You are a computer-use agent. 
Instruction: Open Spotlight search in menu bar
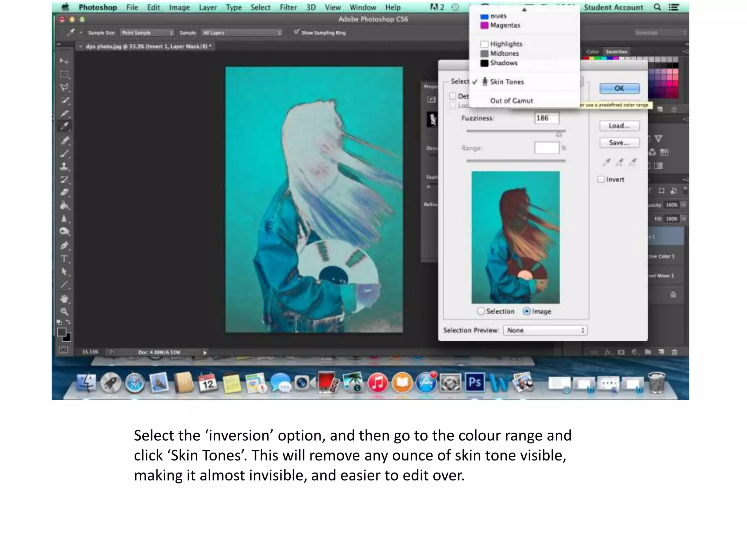pyautogui.click(x=657, y=7)
